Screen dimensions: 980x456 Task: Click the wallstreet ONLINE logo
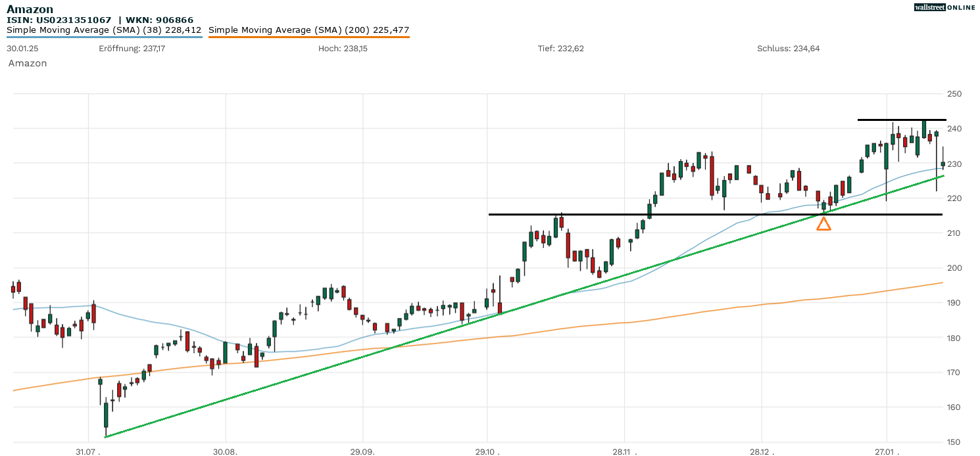click(x=944, y=7)
